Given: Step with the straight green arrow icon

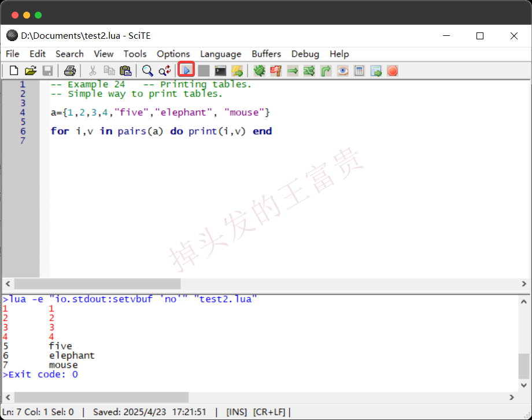Looking at the screenshot, I should coord(293,71).
